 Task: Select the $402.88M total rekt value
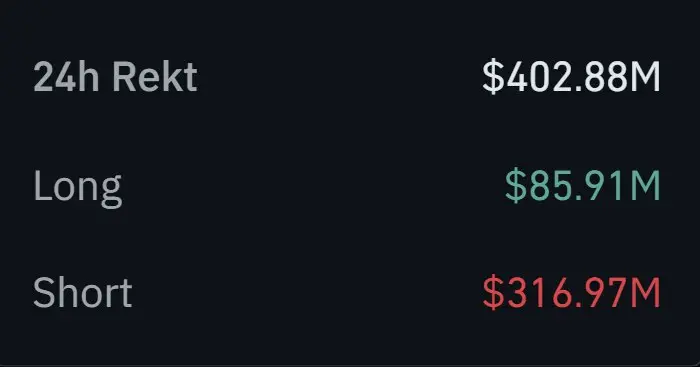(571, 77)
